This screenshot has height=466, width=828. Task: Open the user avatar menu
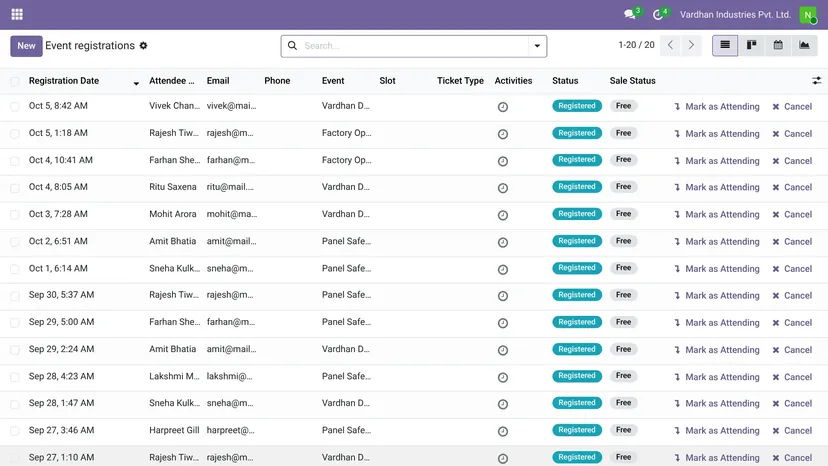pos(808,15)
